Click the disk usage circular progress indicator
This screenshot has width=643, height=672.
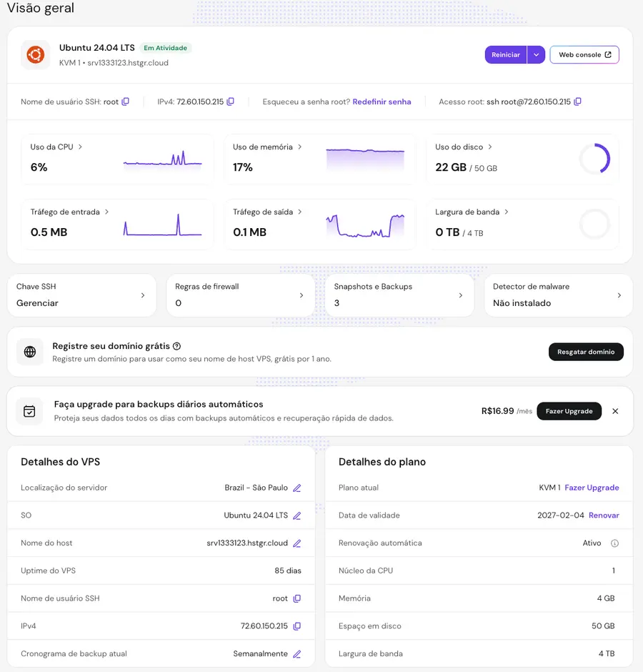point(595,159)
